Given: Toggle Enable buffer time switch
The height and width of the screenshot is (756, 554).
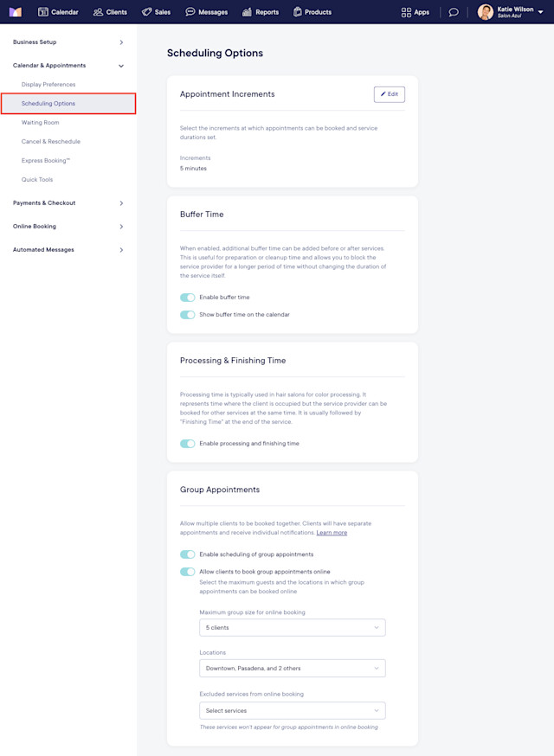Looking at the screenshot, I should coord(188,298).
